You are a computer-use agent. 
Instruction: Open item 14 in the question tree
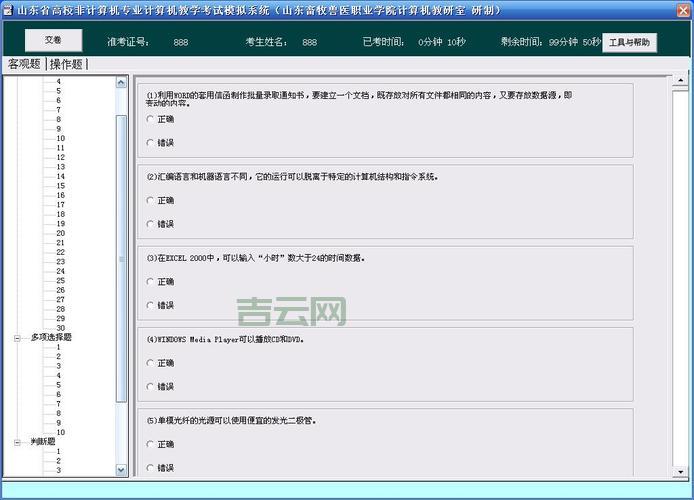pos(60,176)
